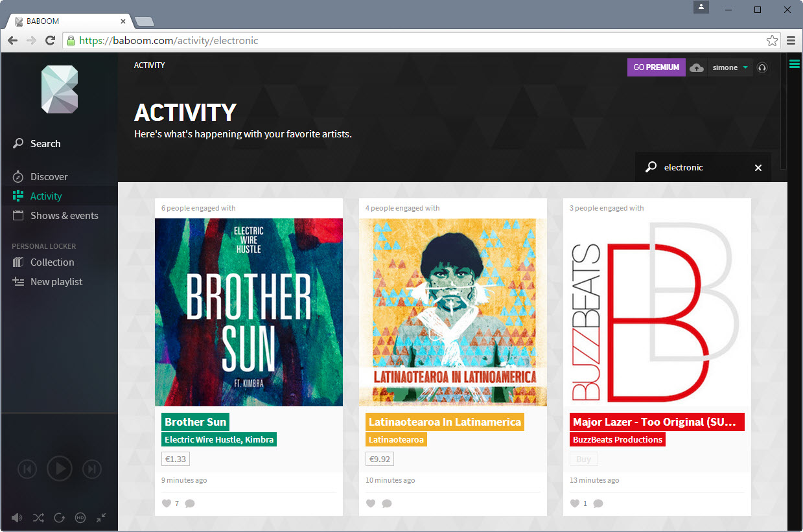Open the Chrome menu icon
Image resolution: width=803 pixels, height=532 pixels.
791,40
